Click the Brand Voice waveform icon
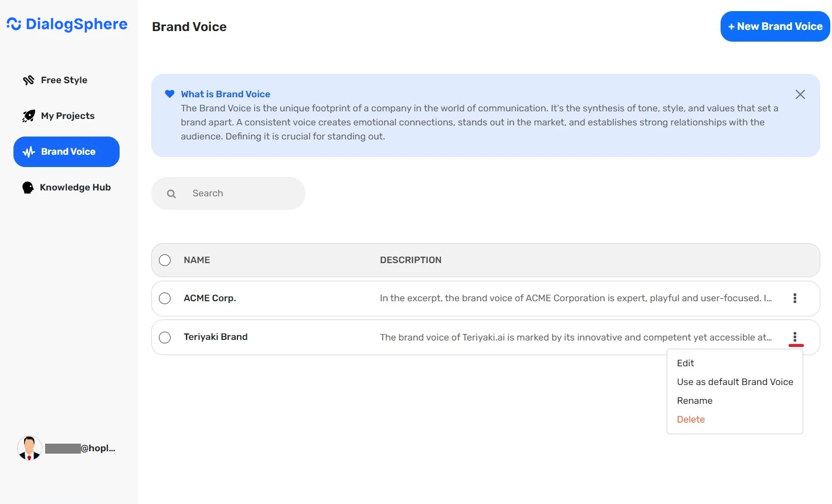The height and width of the screenshot is (504, 832). coord(28,151)
